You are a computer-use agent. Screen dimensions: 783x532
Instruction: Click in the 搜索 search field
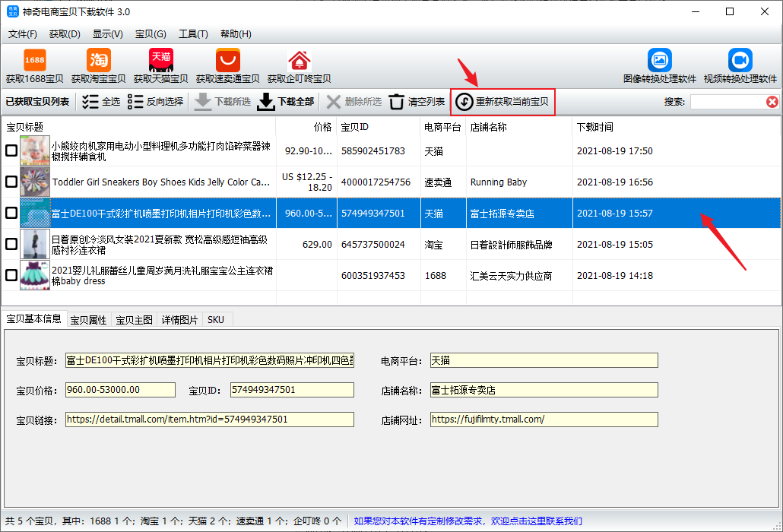pos(728,102)
